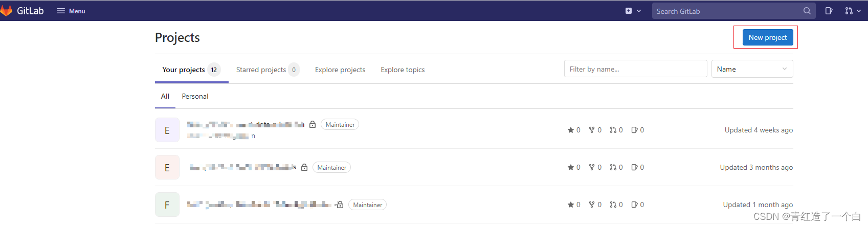Open Explore projects tab
Screen dimensions: 868x226
(x=340, y=70)
